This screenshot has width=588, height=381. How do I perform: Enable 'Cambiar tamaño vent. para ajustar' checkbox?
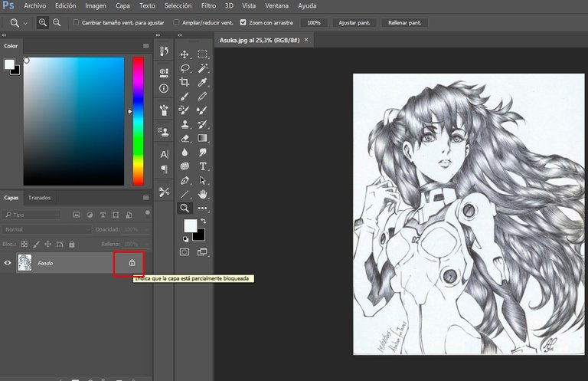click(76, 22)
